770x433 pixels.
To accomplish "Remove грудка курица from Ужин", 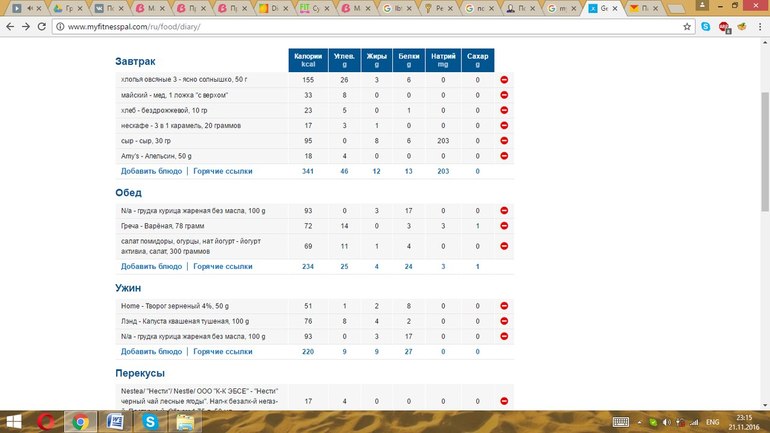I will tap(504, 336).
